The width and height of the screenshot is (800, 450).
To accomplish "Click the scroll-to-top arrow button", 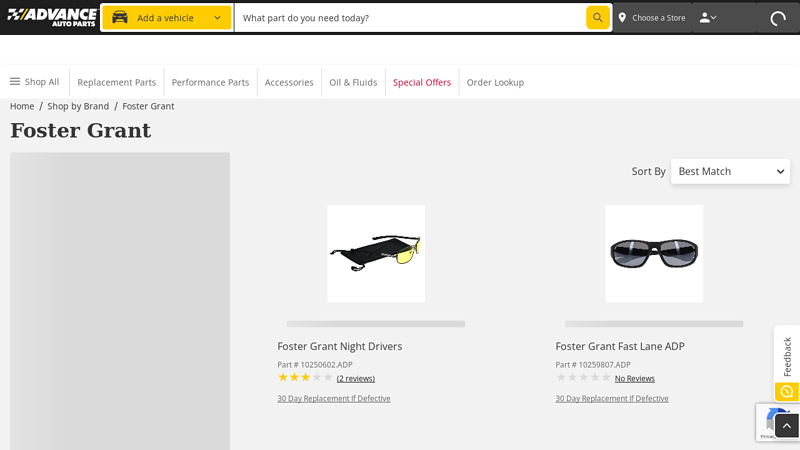I will click(787, 426).
